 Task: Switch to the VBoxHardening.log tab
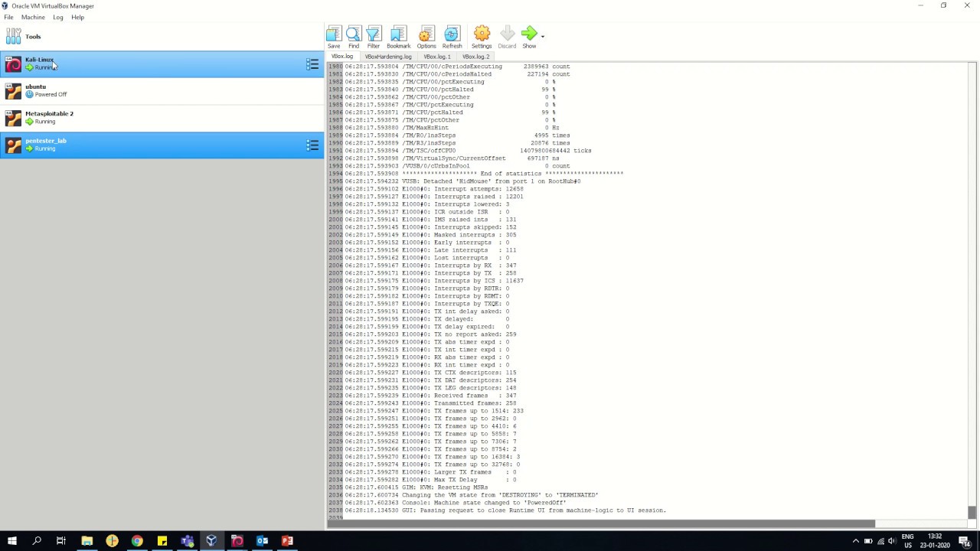(388, 57)
